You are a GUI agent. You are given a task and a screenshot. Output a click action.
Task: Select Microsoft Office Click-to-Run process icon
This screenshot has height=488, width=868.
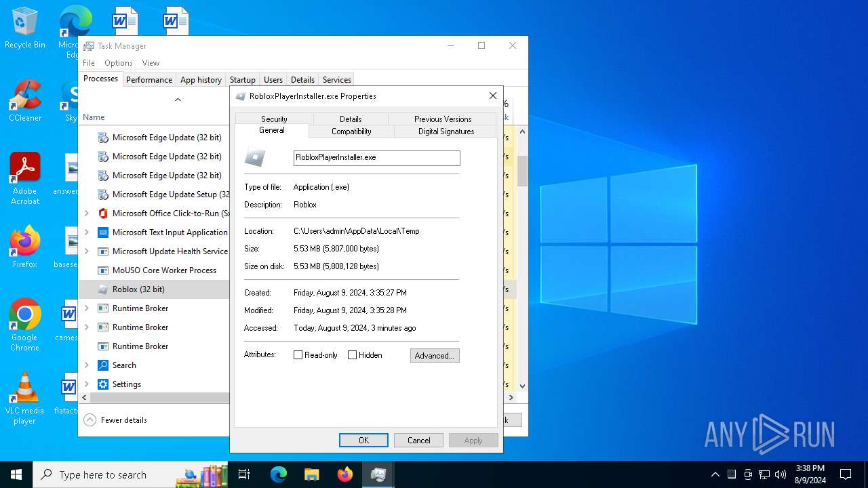(x=103, y=213)
